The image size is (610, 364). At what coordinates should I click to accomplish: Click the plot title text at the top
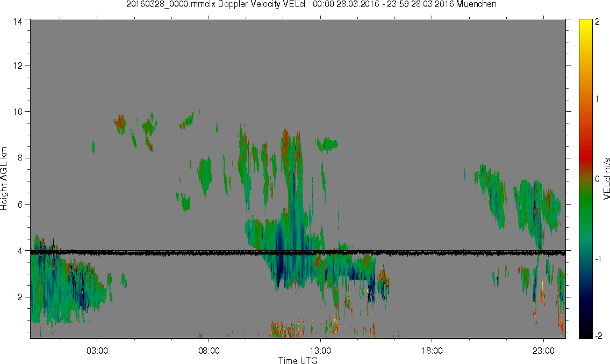(x=311, y=4)
